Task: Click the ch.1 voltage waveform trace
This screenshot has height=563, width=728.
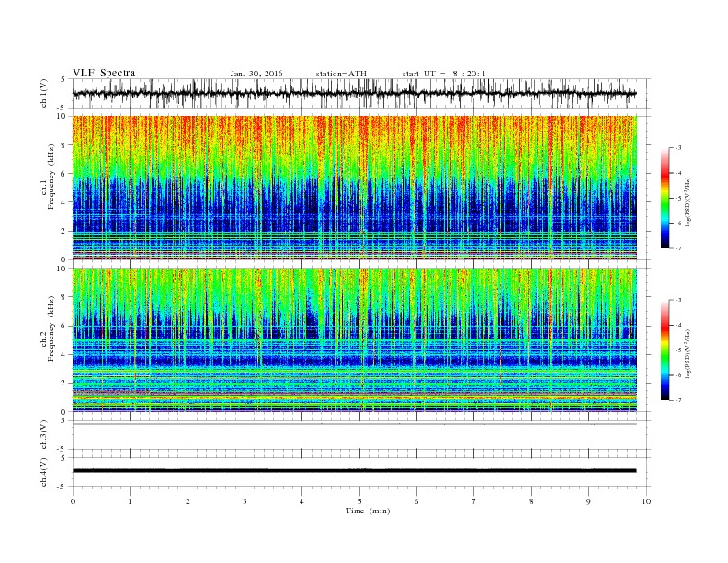Action: (x=354, y=93)
